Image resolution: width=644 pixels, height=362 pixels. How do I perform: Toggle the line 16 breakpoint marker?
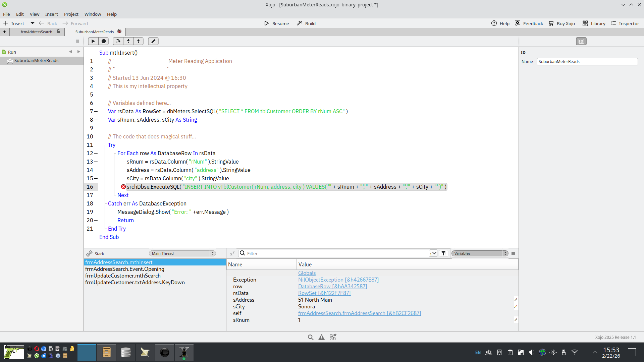click(x=123, y=187)
